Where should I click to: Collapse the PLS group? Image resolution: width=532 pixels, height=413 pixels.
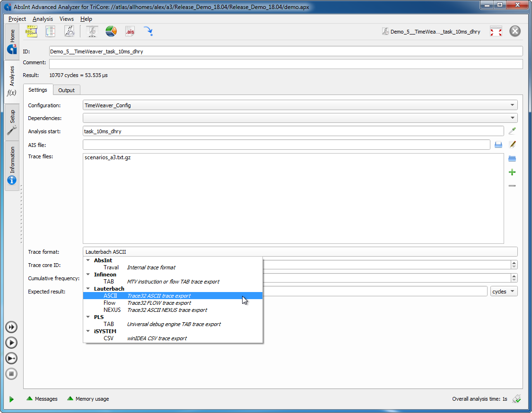(88, 317)
